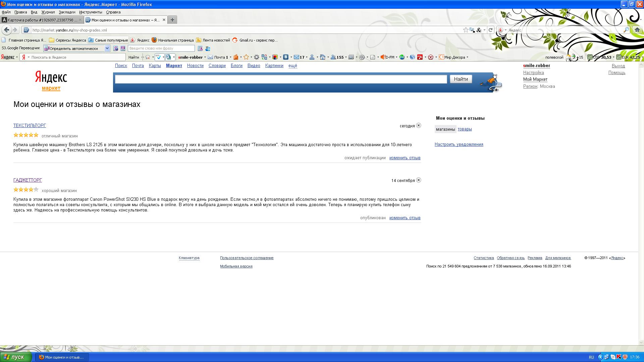Delete the ТЕКСТИЛЬТОРГ review with the X icon
Screen dimensions: 644x362
(419, 126)
